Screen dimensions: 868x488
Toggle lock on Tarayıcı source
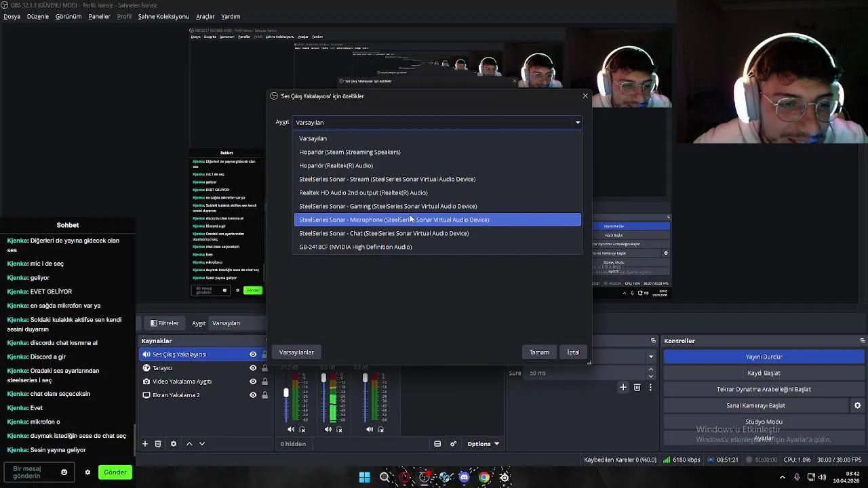point(264,368)
